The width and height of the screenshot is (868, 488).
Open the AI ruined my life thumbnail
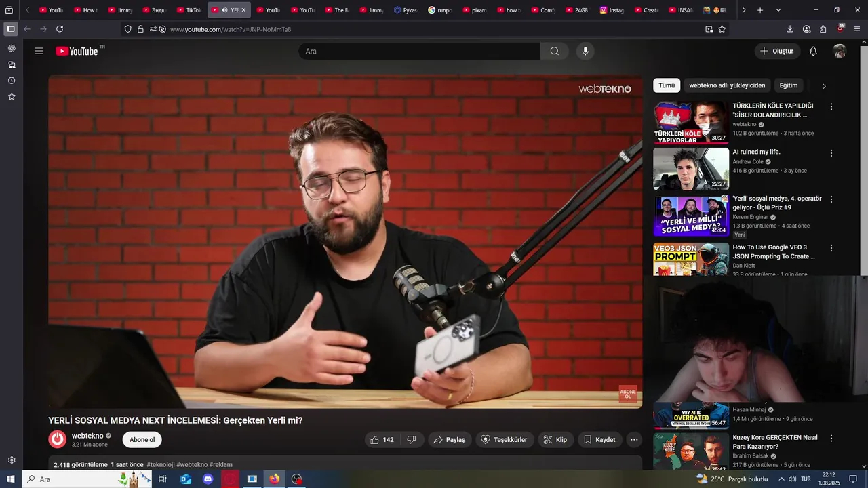point(691,169)
